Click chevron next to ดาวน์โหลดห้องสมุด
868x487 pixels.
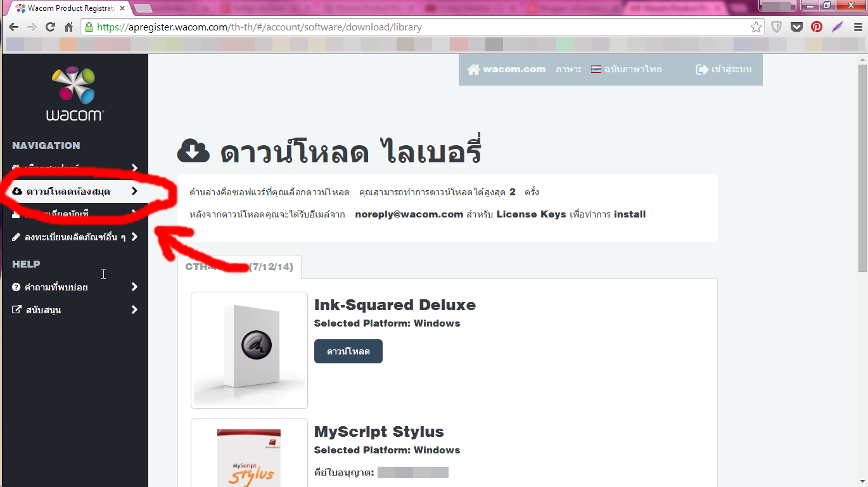tap(134, 191)
